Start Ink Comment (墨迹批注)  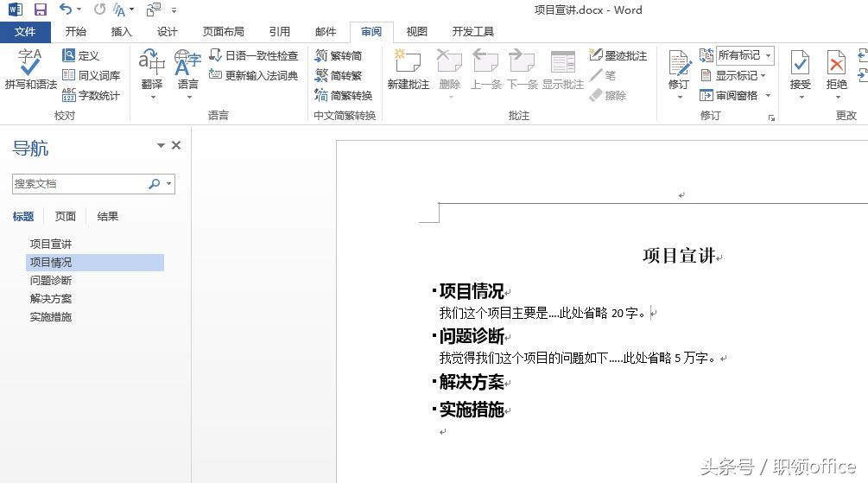[x=618, y=55]
